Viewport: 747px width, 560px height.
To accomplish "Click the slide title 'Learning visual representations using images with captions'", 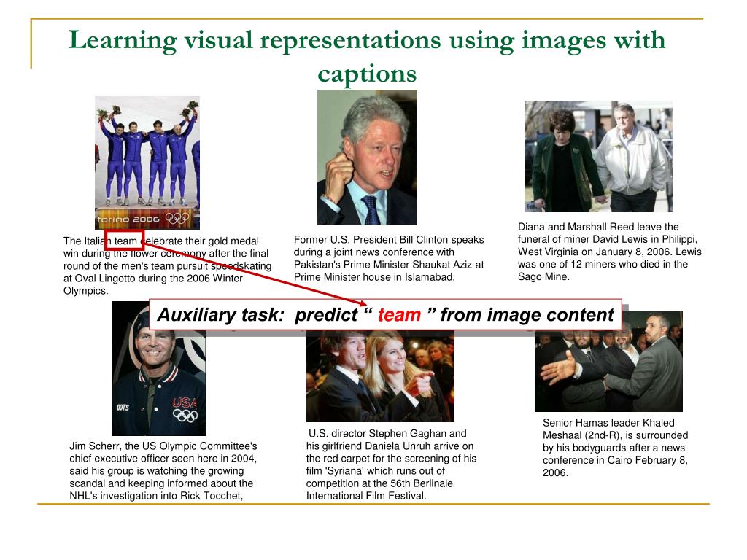I will [x=367, y=56].
